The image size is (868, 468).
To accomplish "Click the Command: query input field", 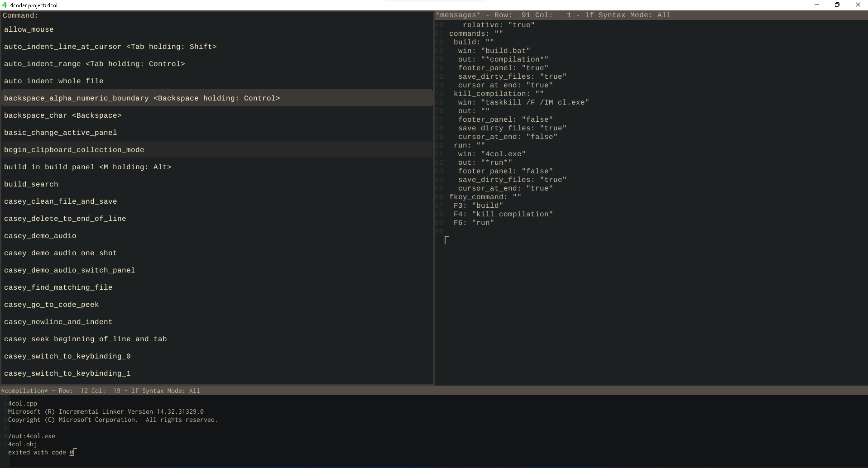I will [x=217, y=15].
